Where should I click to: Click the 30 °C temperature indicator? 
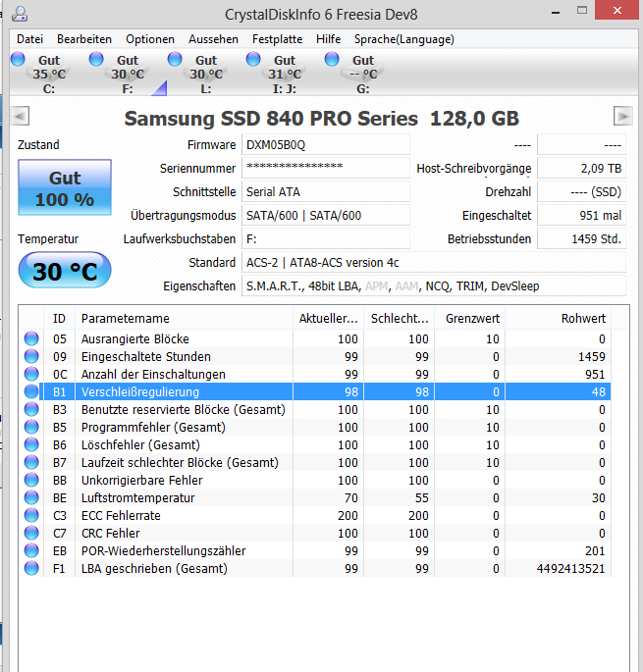65,271
